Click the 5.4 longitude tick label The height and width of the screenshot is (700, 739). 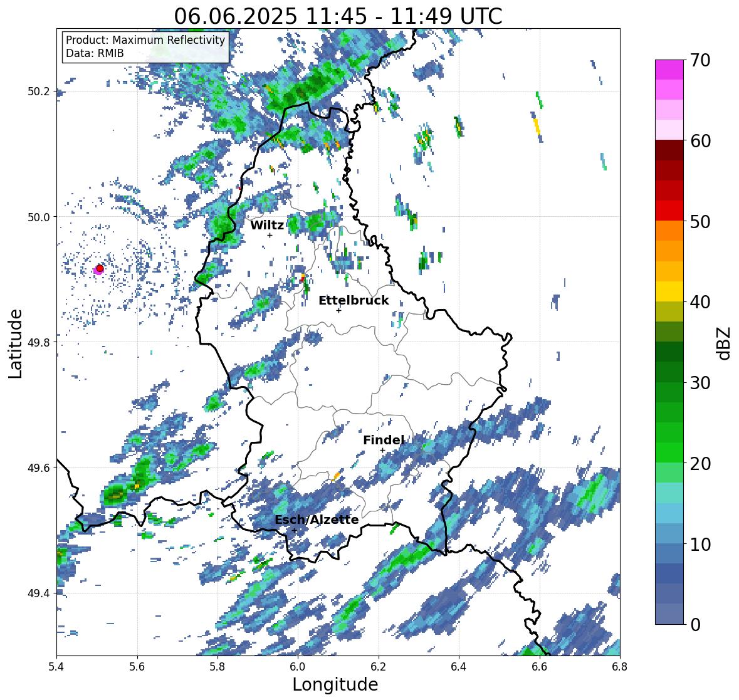[56, 666]
